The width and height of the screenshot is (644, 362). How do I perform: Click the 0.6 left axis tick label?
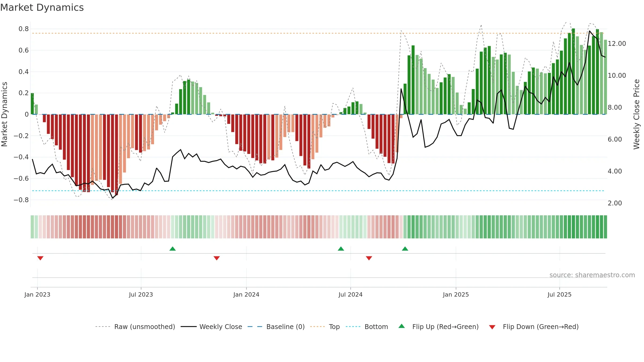point(24,50)
